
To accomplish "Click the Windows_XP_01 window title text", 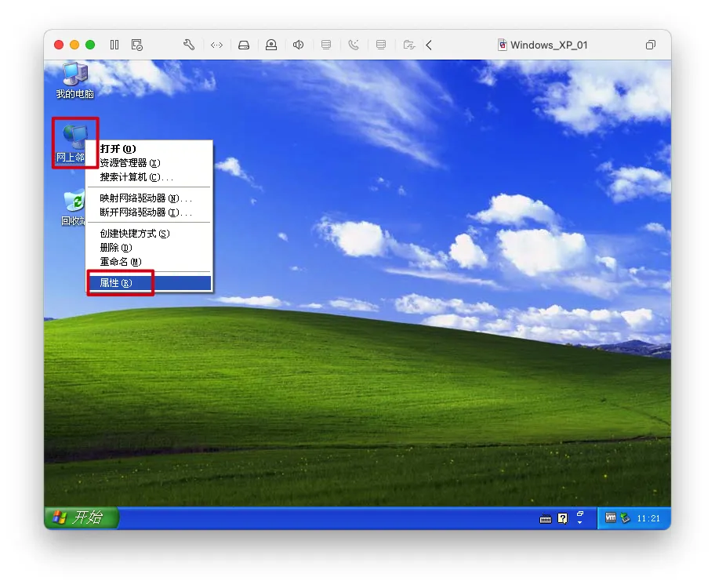I will [x=549, y=45].
